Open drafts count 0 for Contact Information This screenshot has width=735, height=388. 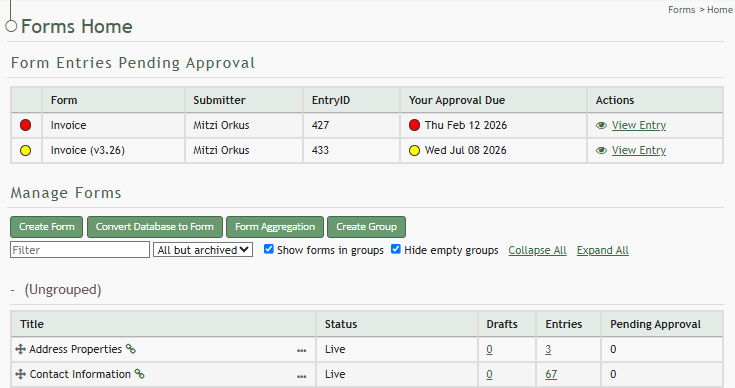[489, 374]
